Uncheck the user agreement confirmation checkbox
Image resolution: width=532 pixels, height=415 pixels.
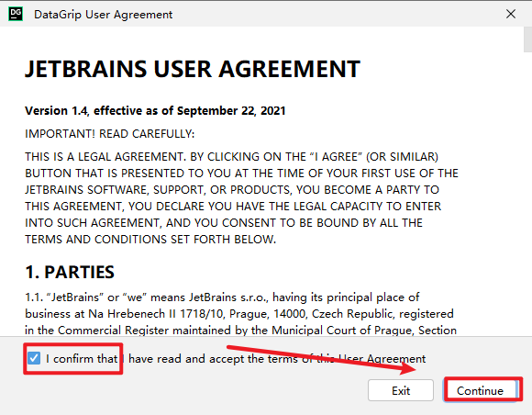coord(34,358)
